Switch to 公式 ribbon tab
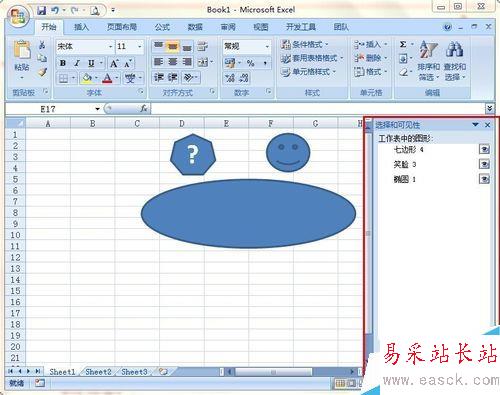Screen dimensions: 500x395 point(162,27)
